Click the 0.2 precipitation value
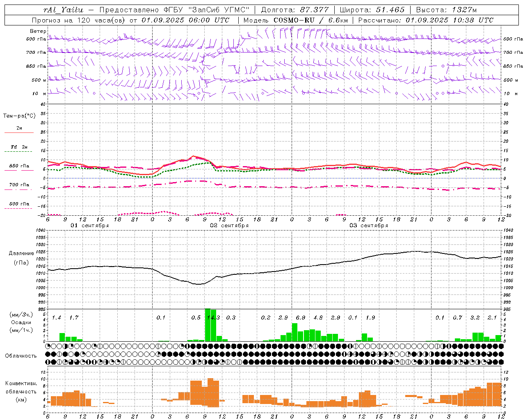This screenshot has width=525, height=420. tap(266, 318)
